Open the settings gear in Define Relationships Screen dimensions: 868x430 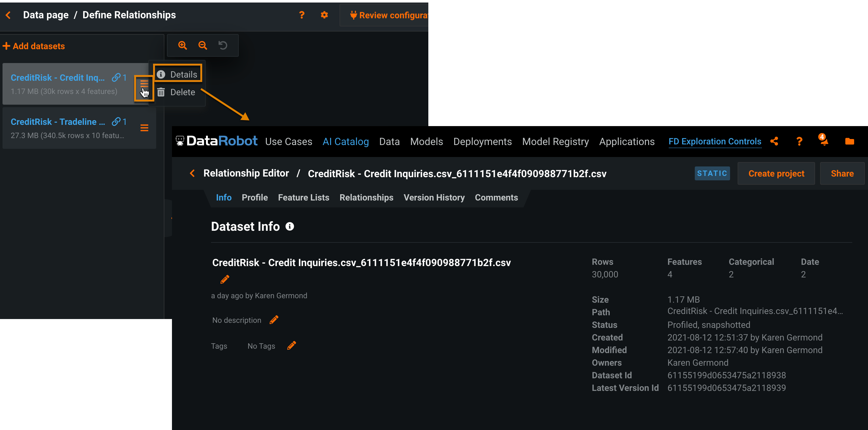324,15
